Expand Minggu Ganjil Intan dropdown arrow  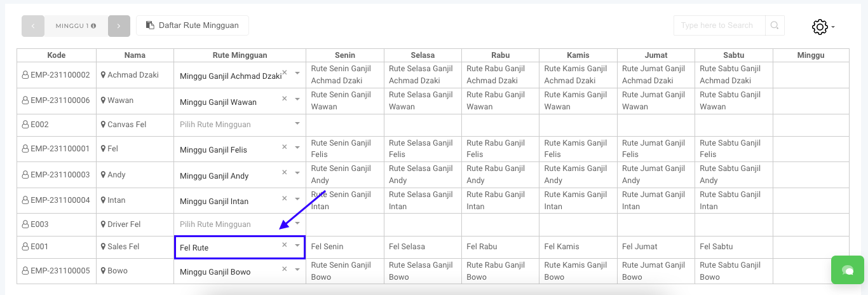point(297,198)
